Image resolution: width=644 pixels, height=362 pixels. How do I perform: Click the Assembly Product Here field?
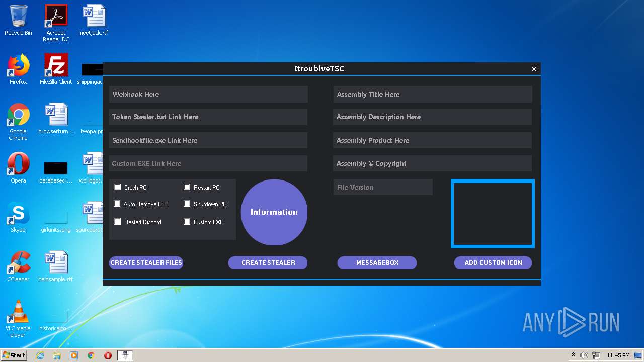[x=432, y=140]
